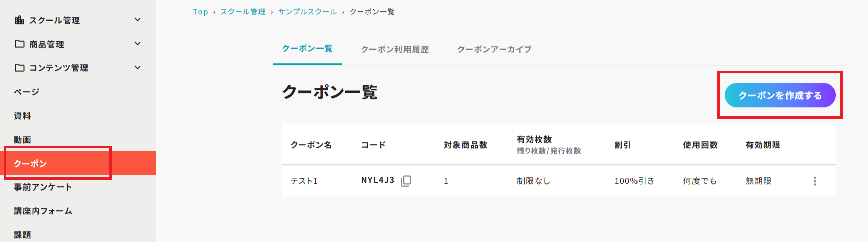Open ページ in the sidebar

(26, 92)
